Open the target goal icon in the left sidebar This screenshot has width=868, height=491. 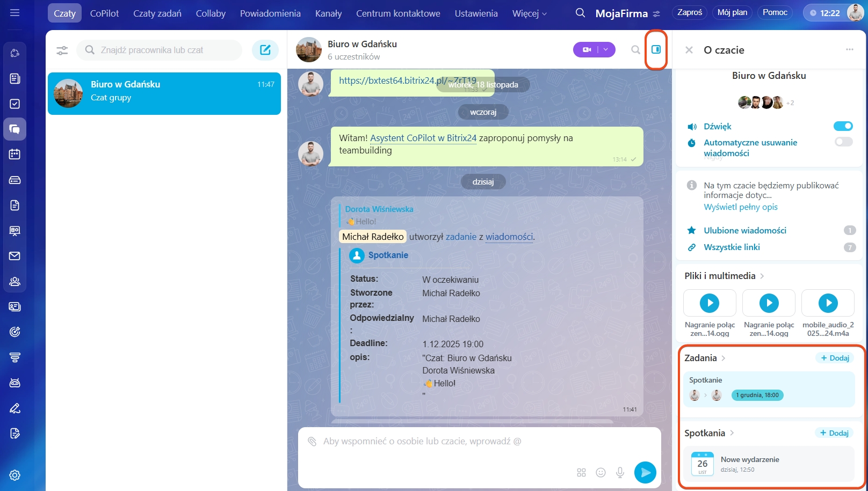[15, 332]
